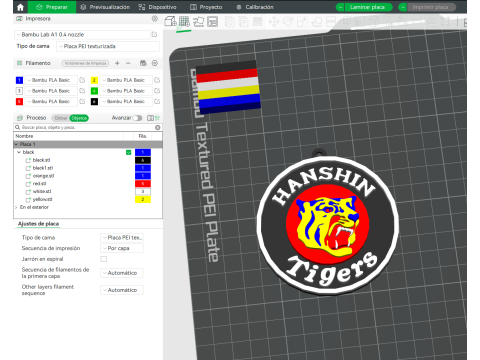Add a filament with the plus icon
This screenshot has width=480, height=360.
[117, 63]
